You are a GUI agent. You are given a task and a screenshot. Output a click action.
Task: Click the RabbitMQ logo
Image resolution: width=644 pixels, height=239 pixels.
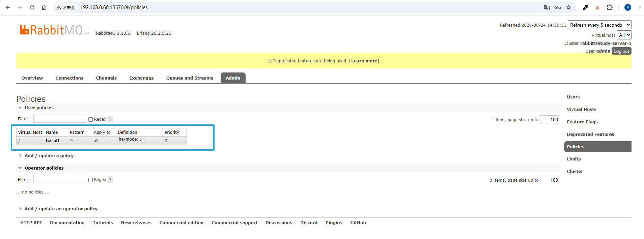[54, 30]
